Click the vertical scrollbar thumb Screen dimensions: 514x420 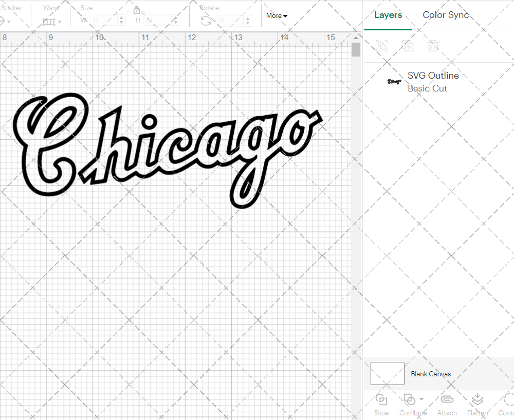(x=356, y=50)
